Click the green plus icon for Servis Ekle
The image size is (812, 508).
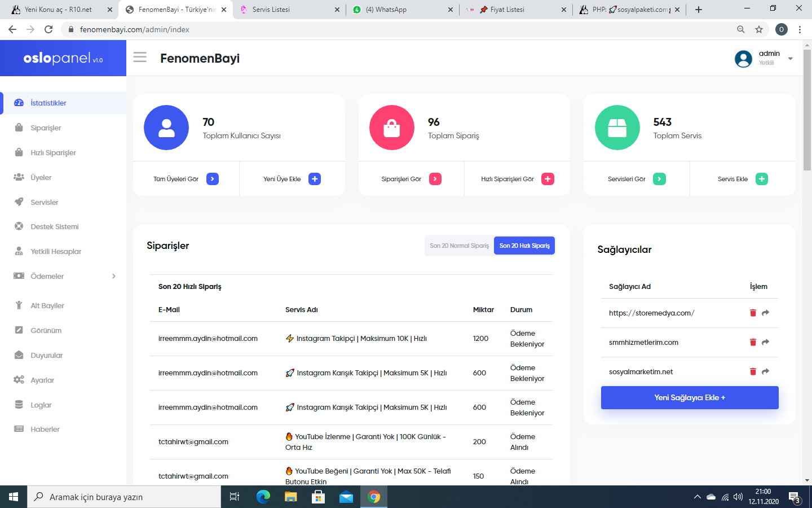(762, 179)
